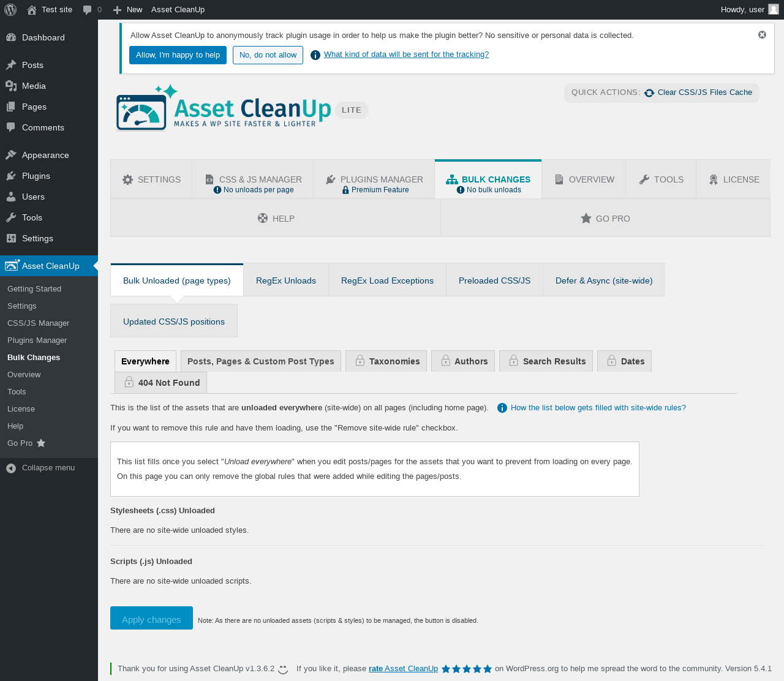
Task: Dismiss the tracking notice
Action: click(x=762, y=35)
